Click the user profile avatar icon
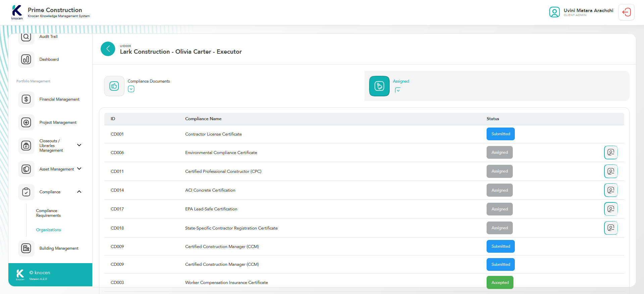644x294 pixels. click(554, 12)
